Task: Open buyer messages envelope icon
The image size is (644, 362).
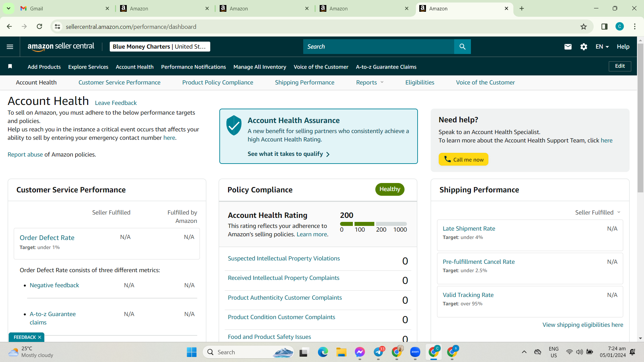Action: pos(568,47)
